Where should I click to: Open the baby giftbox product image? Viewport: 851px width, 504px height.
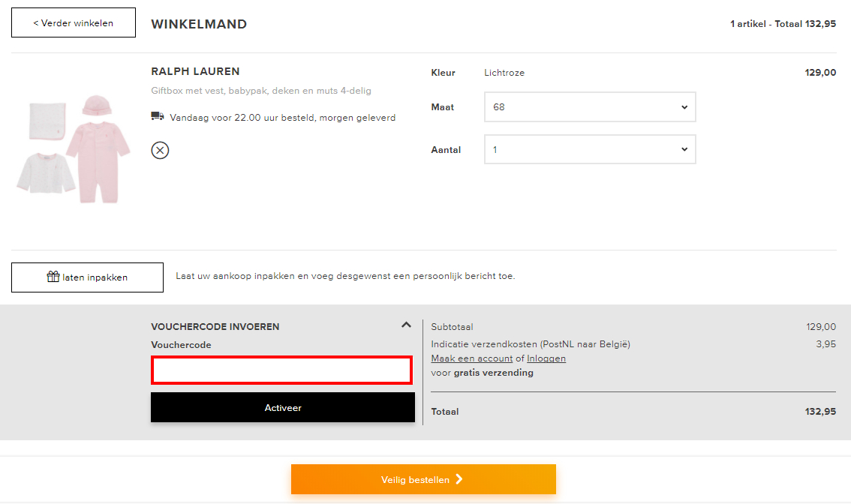pyautogui.click(x=74, y=149)
